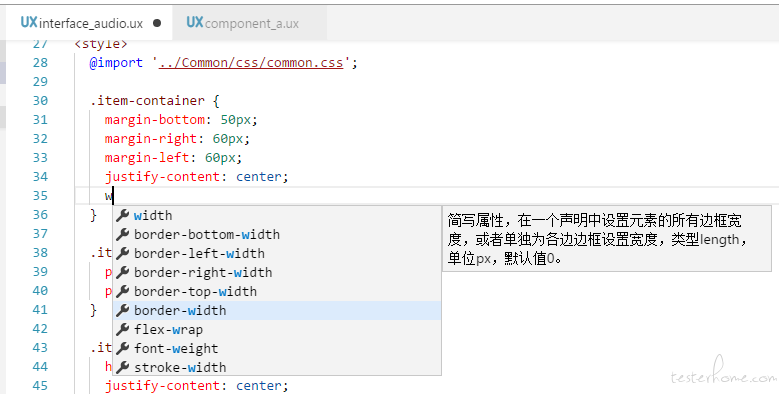Image resolution: width=779 pixels, height=394 pixels.
Task: Click the wrench icon beside font-weight
Action: coord(123,348)
